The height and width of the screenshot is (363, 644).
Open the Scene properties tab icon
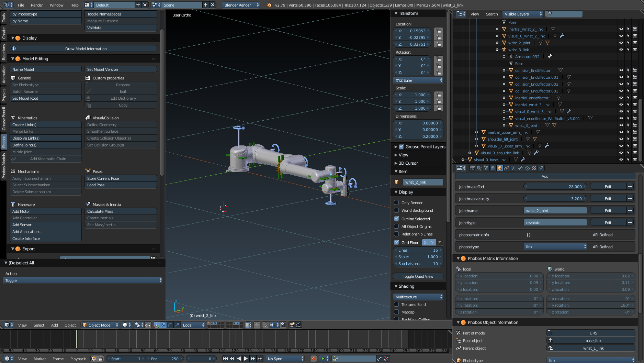tap(486, 168)
